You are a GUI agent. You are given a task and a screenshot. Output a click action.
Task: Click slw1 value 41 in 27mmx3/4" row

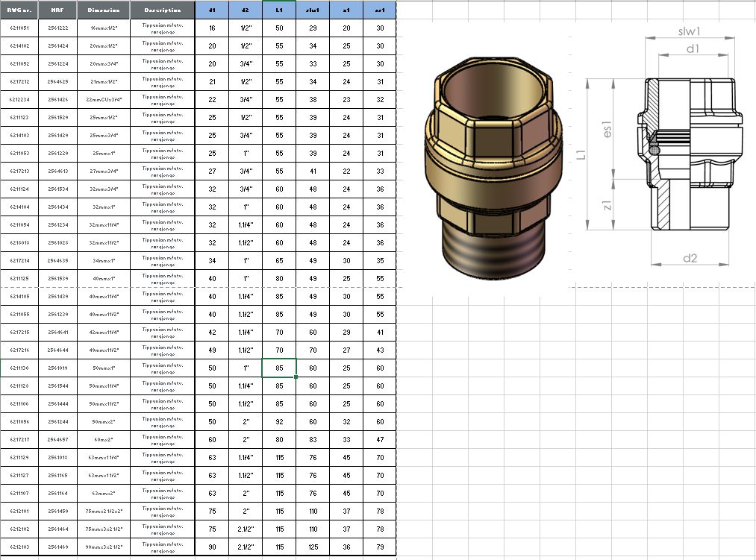point(313,171)
